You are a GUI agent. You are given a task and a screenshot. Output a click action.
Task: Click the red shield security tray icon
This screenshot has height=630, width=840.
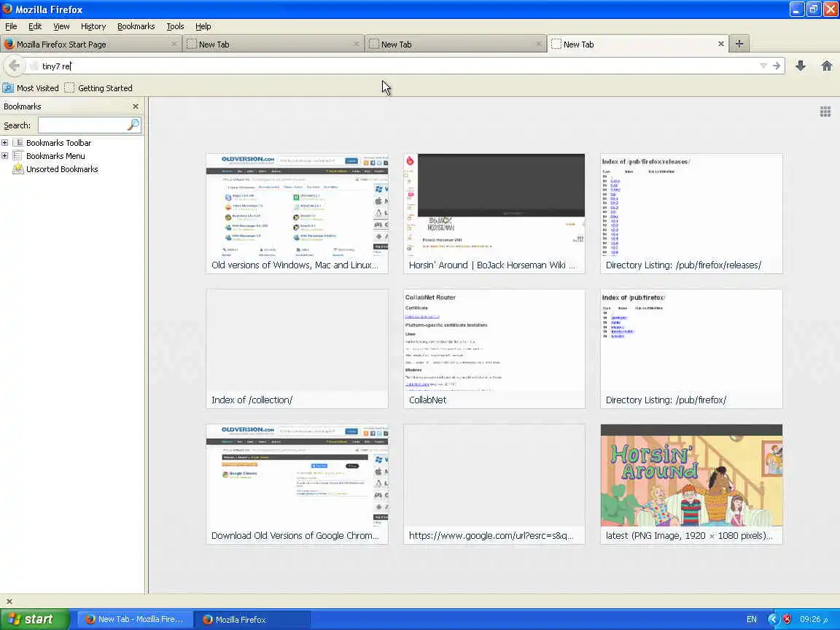pos(787,619)
